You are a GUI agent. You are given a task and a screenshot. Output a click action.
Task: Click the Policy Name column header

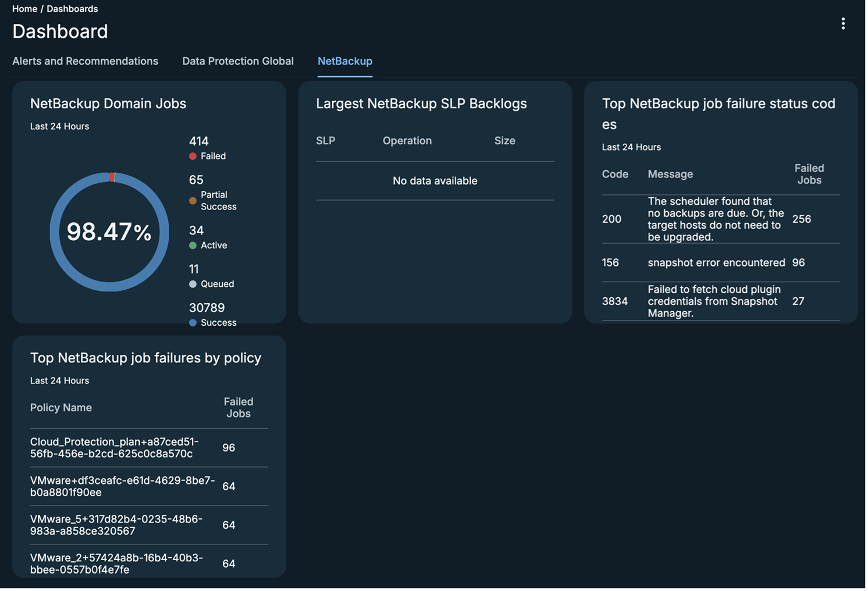coord(61,408)
